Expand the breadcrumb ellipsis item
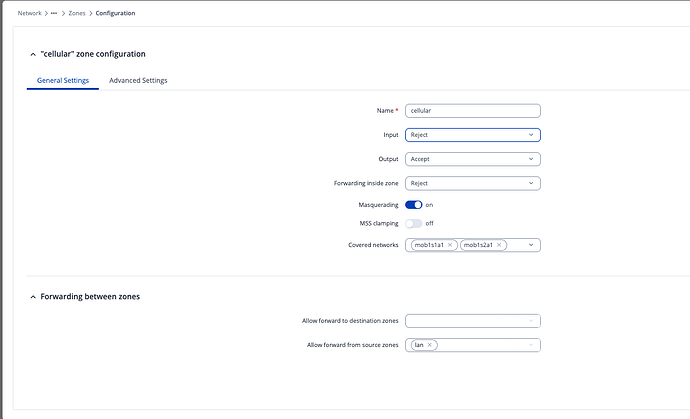690x419 pixels. pyautogui.click(x=54, y=13)
